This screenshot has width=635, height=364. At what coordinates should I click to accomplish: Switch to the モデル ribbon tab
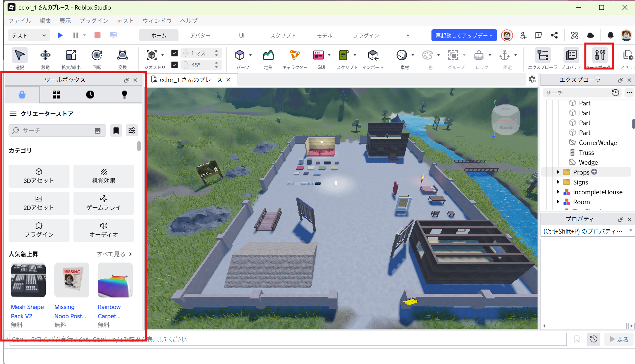pos(324,35)
